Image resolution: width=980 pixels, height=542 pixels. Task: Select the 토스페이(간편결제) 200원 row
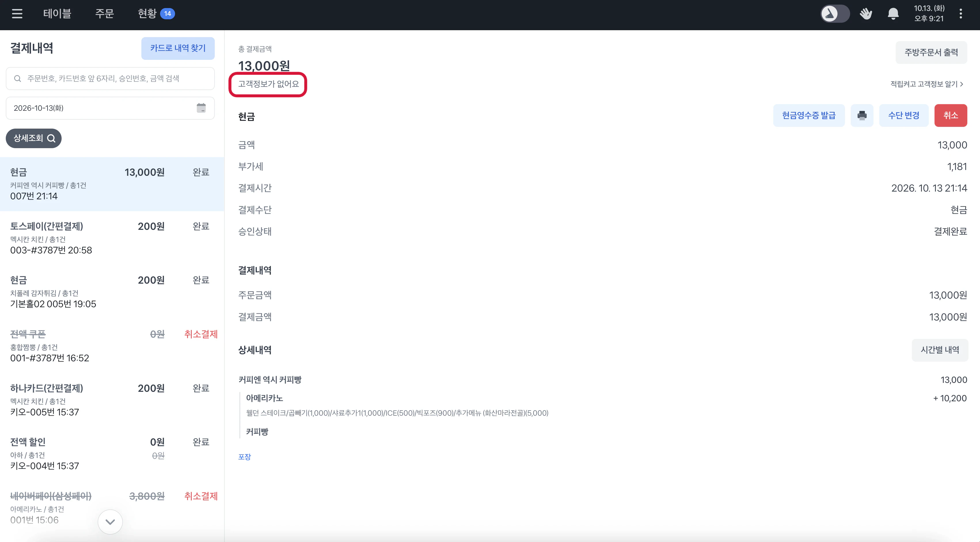[112, 238]
